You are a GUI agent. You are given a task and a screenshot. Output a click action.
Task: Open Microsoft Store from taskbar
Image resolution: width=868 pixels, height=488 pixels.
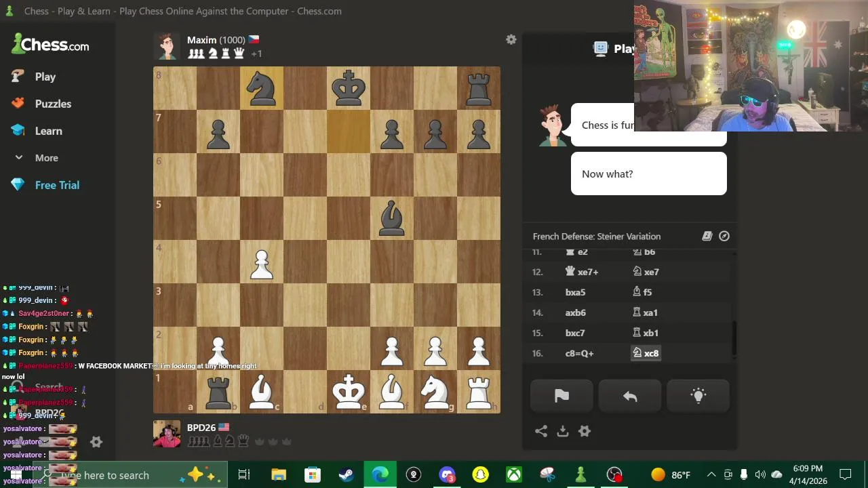tap(312, 475)
